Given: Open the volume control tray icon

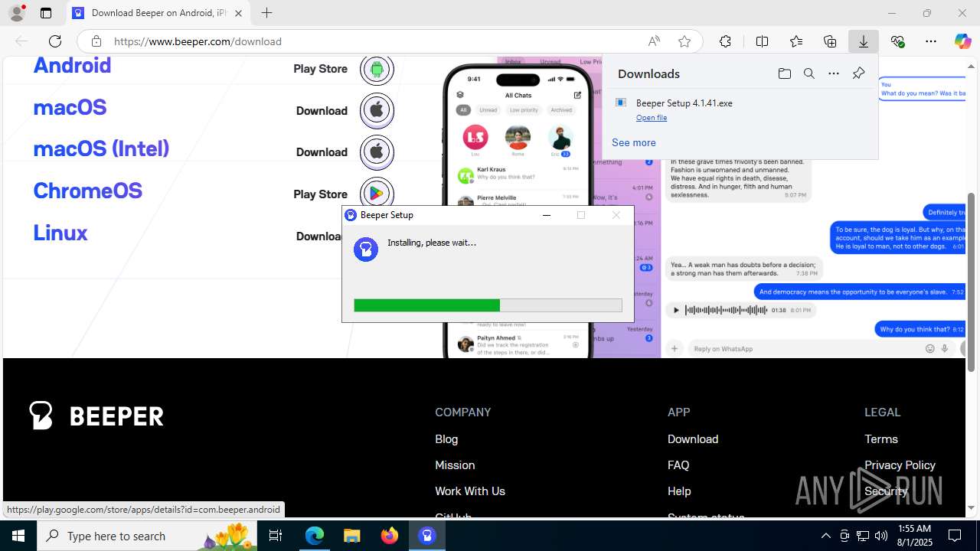Looking at the screenshot, I should 881,536.
